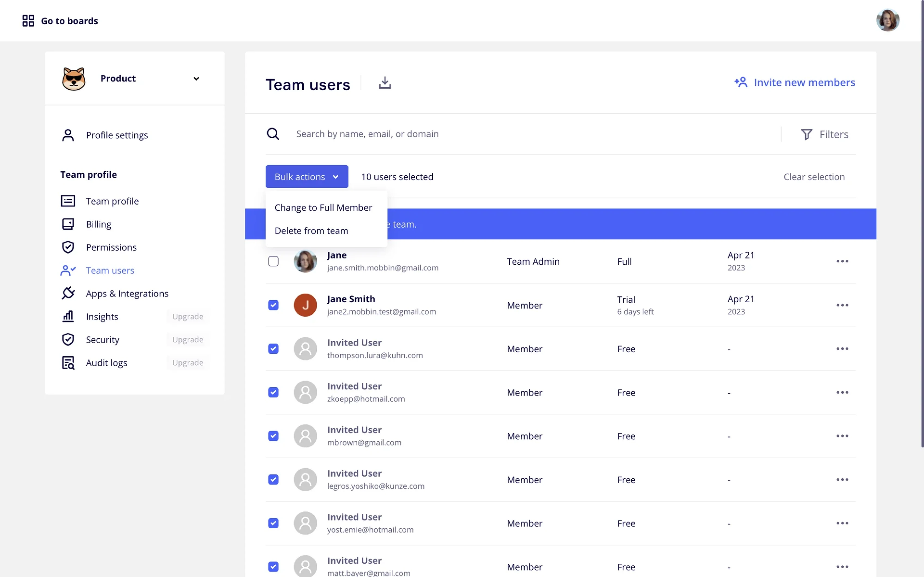Screen dimensions: 924x577
Task: Select the Team users sidebar icon
Action: [68, 270]
